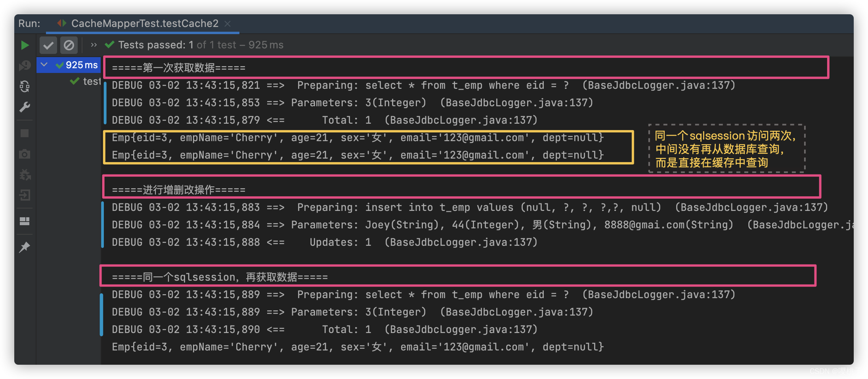Click BaseJdbcLogger.java:137 link on 13:43:15,821 line
The image size is (868, 379).
coord(659,85)
